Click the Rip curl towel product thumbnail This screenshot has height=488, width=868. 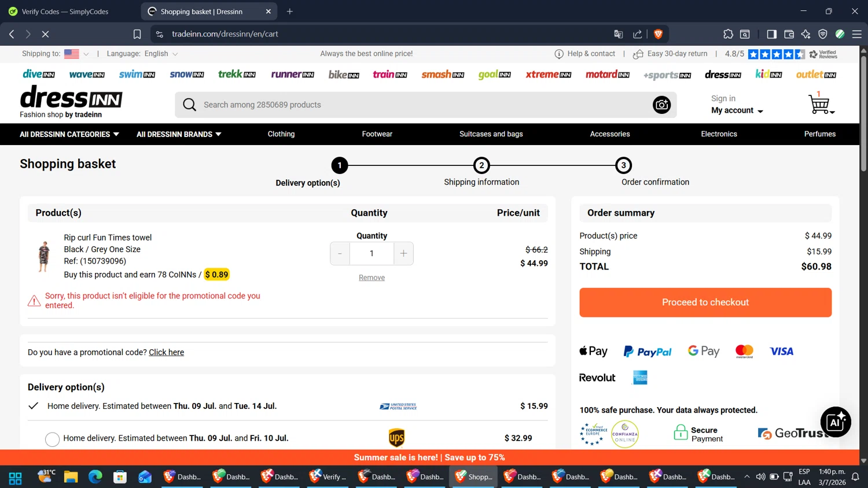click(x=43, y=256)
